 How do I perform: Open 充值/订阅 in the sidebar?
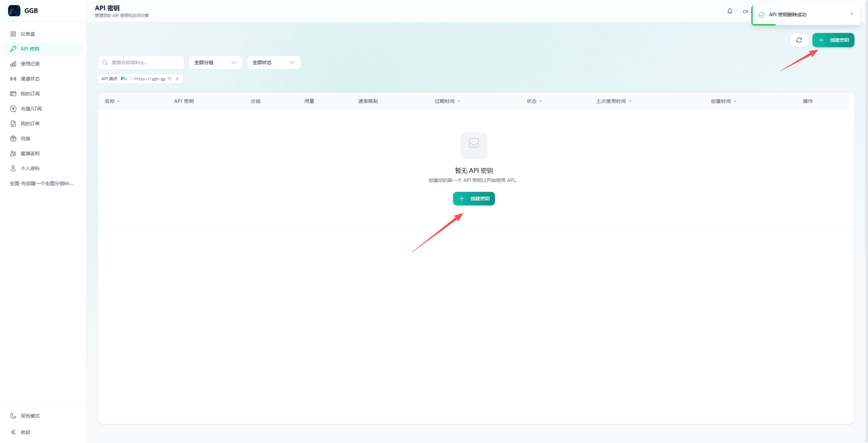tap(43, 109)
